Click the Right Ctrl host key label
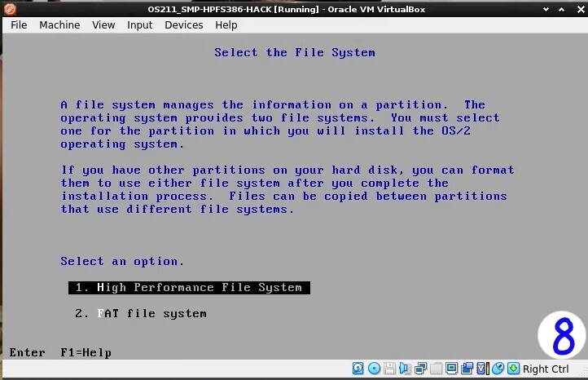 546,369
